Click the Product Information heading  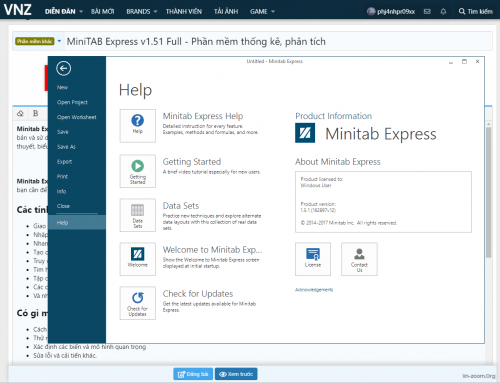333,116
